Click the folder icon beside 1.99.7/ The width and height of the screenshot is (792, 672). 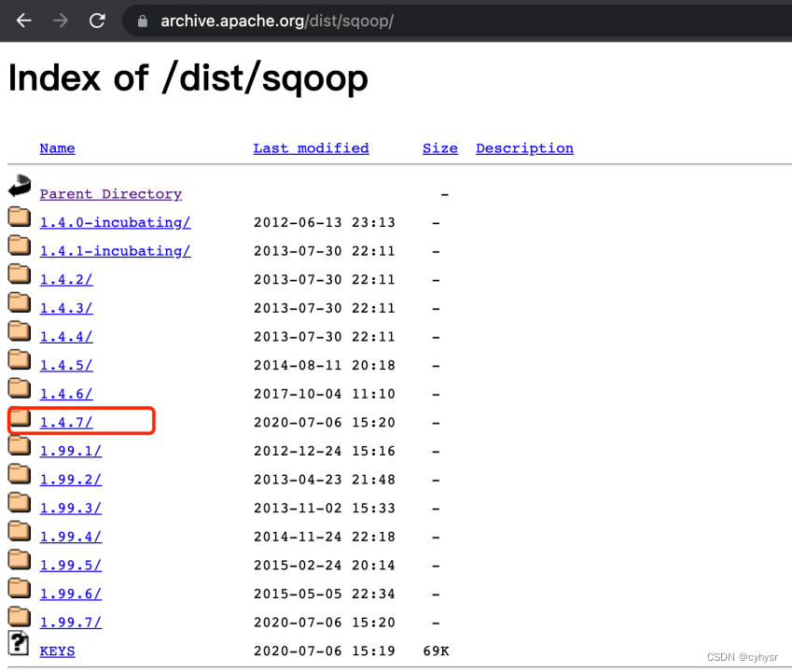point(20,616)
